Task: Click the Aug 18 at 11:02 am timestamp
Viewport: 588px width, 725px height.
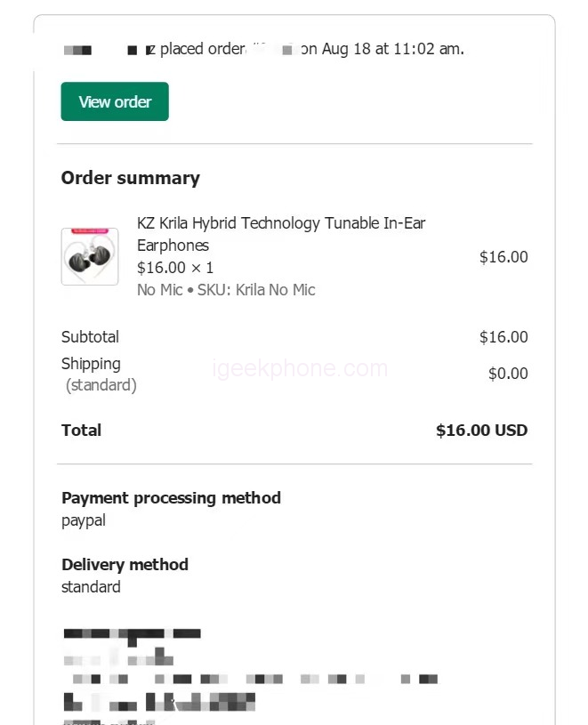Action: coord(391,49)
